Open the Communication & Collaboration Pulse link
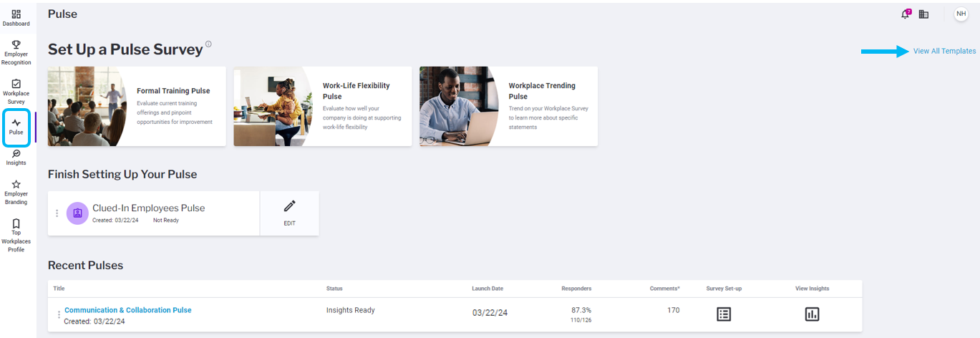Screen dimensions: 980x338 pyautogui.click(x=128, y=310)
